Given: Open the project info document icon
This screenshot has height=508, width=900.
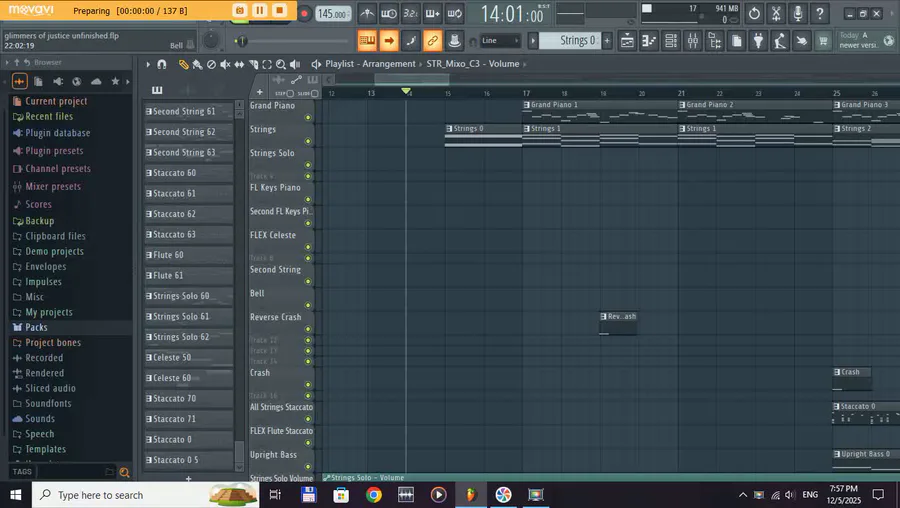Looking at the screenshot, I should [x=736, y=41].
